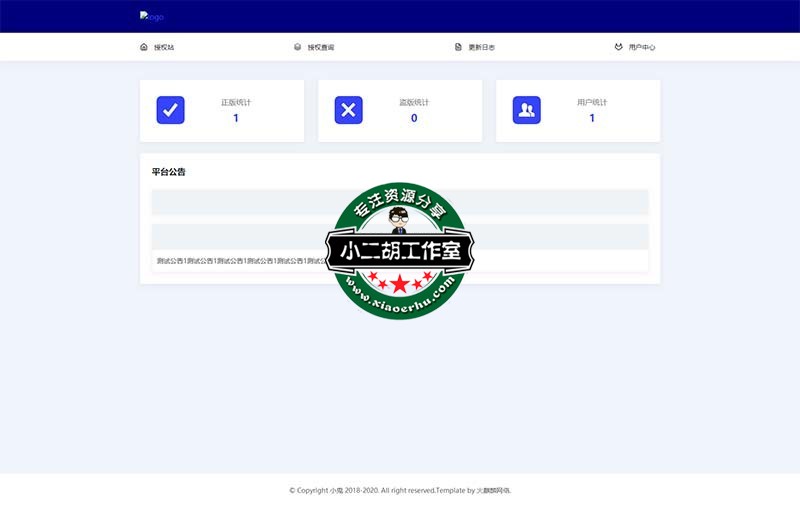Click the blue X icon for 盗版统计
This screenshot has height=505, width=800.
[348, 110]
